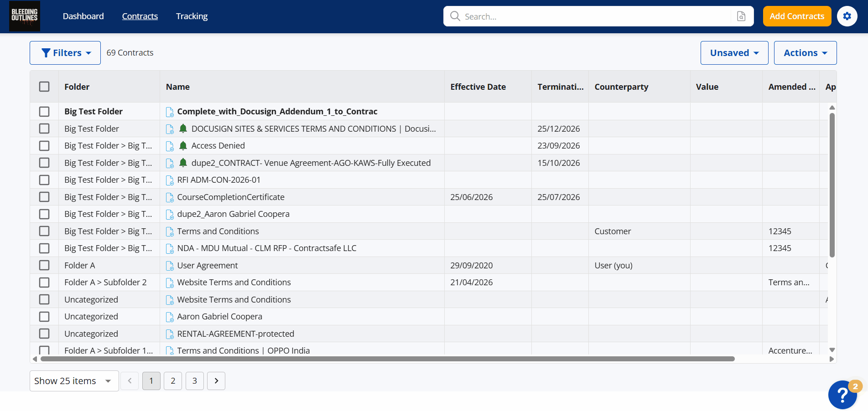Jump to page 2

click(173, 381)
